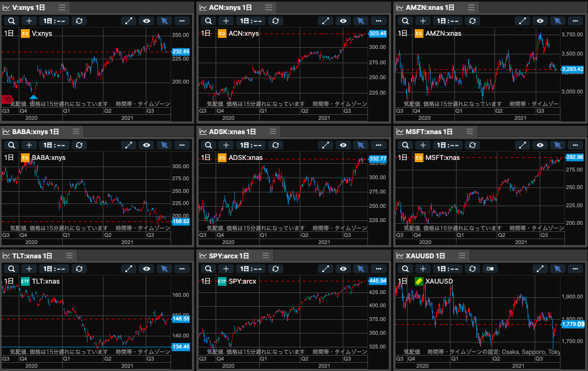Toggle the switch icon in XAUUSD toolbar
Screen dimensions: 588x371
(490, 269)
